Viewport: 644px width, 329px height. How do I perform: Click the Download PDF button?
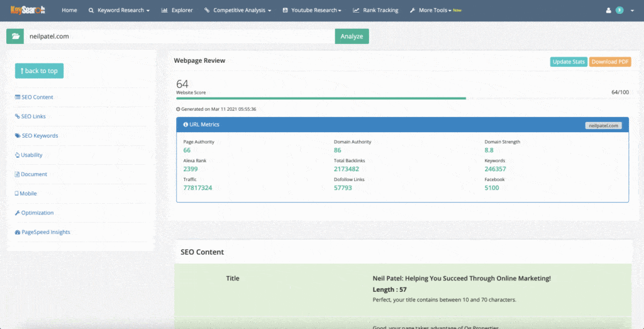[x=610, y=62]
